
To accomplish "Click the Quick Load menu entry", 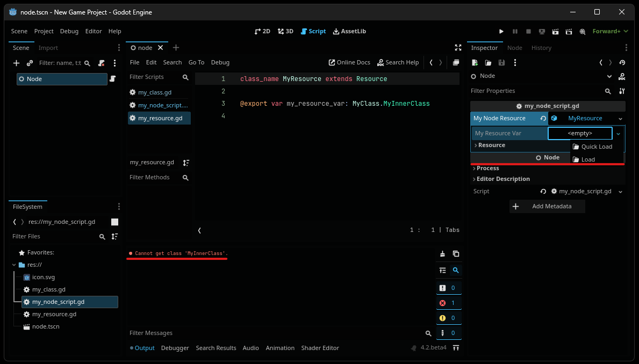I will [x=597, y=147].
